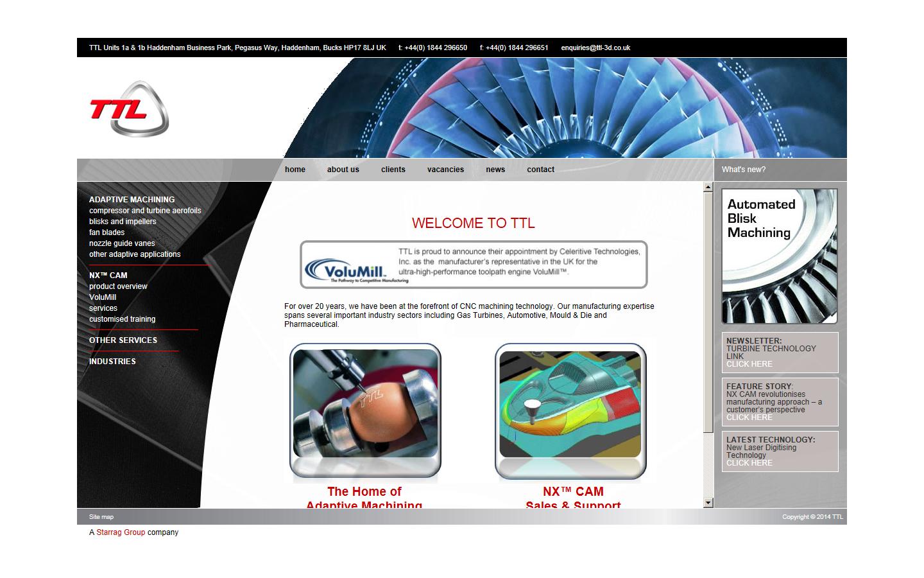Click the scrollbar up arrow
This screenshot has height=578, width=924.
point(708,186)
